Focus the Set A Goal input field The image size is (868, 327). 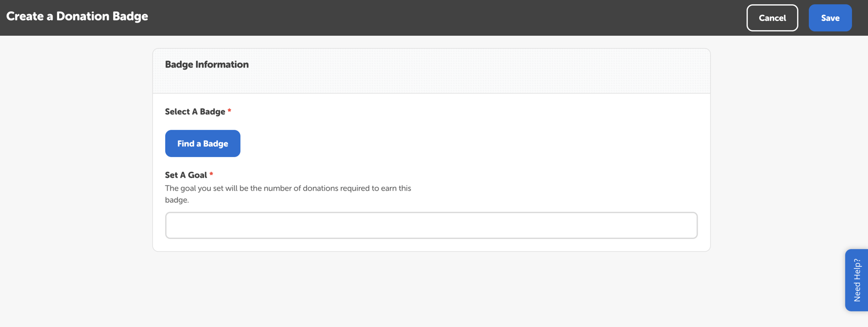click(431, 225)
